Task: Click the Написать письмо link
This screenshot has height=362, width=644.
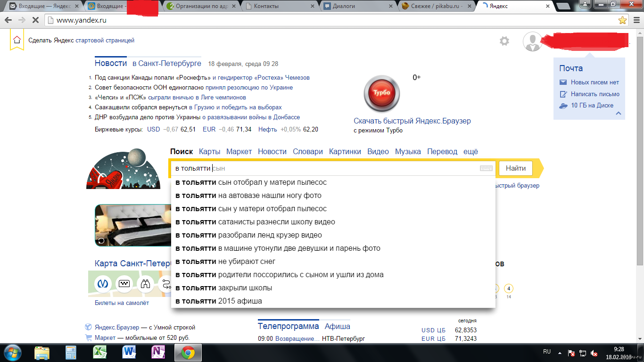Action: click(595, 94)
